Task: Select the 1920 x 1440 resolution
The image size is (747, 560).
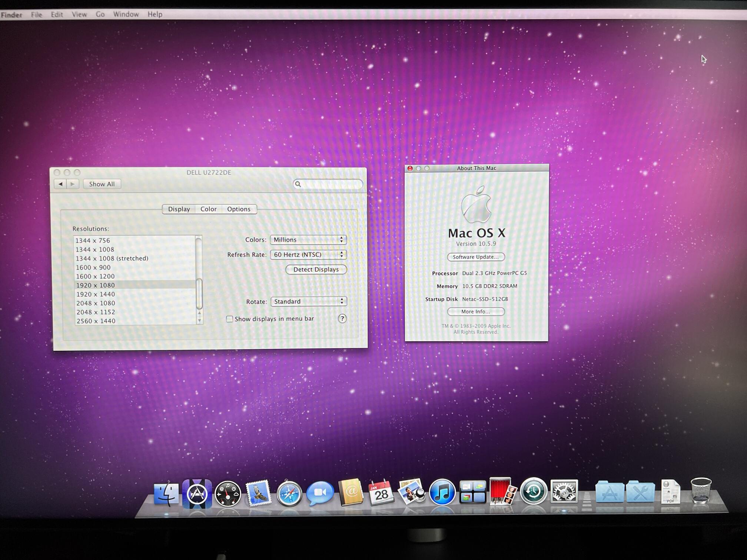Action: pyautogui.click(x=135, y=294)
